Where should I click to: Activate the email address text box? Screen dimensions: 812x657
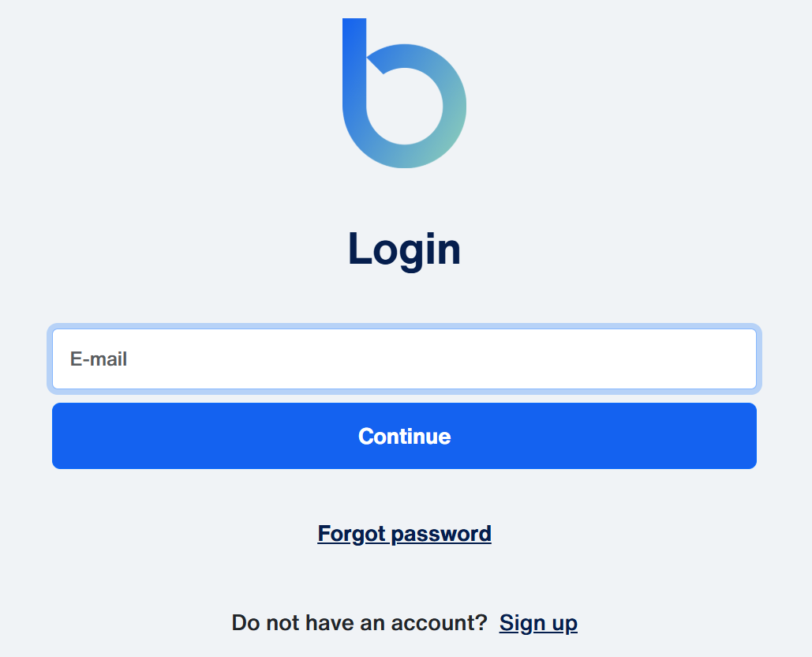[x=405, y=359]
